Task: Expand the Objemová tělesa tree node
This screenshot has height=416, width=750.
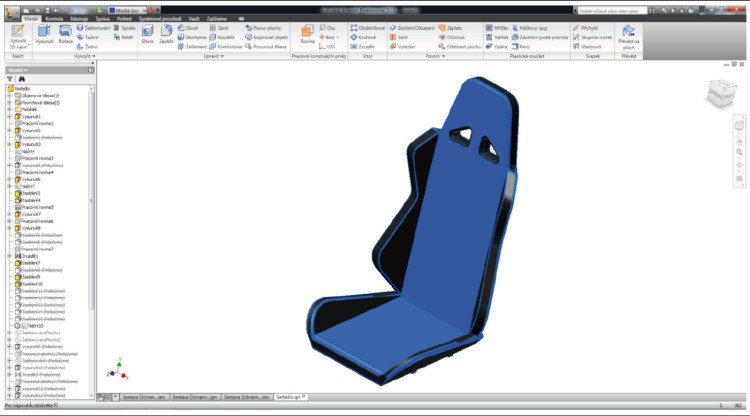Action: pos(9,95)
